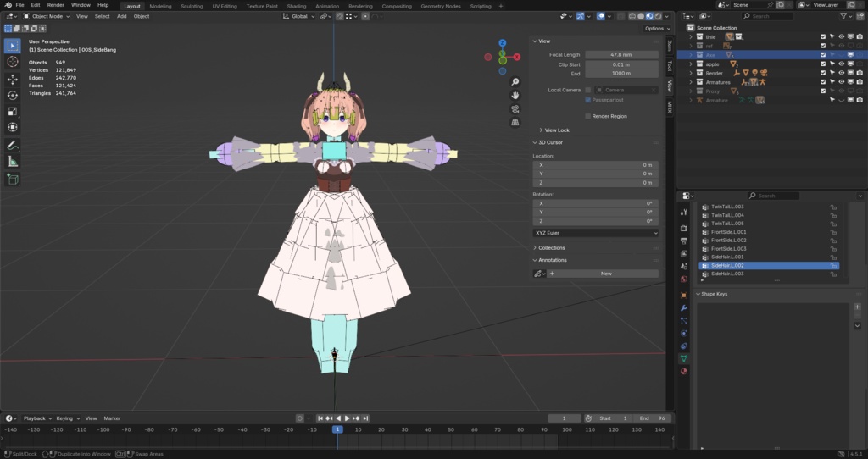
Task: Open the Particles properties tab
Action: pyautogui.click(x=684, y=321)
